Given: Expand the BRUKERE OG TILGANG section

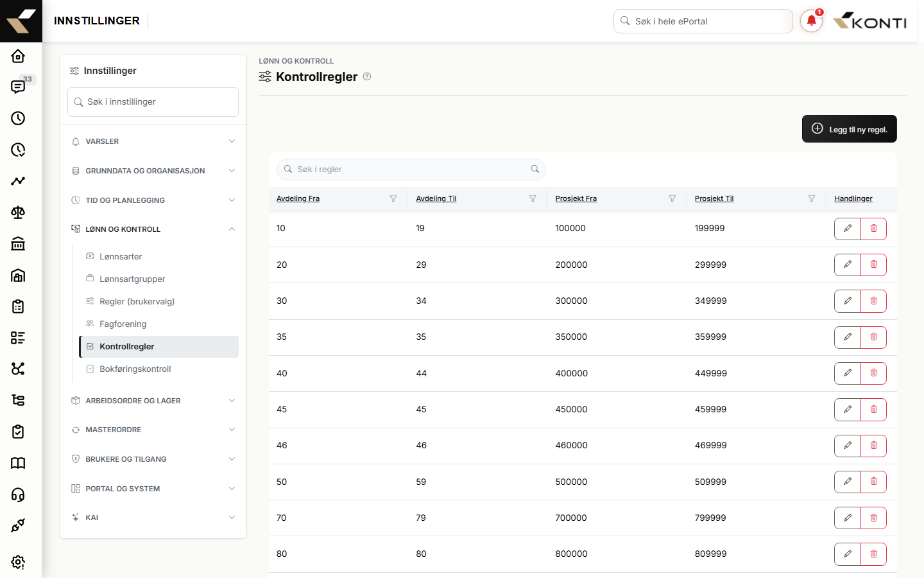Looking at the screenshot, I should [x=153, y=459].
